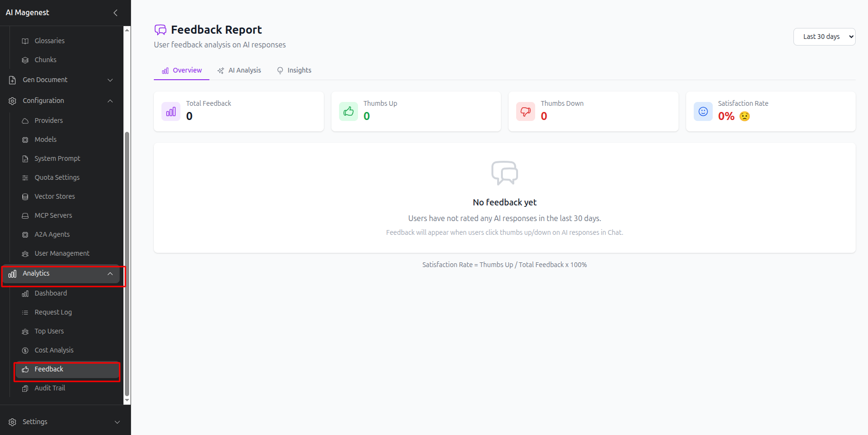Viewport: 868px width, 435px height.
Task: Click the MCP Servers drive icon
Action: pos(25,216)
